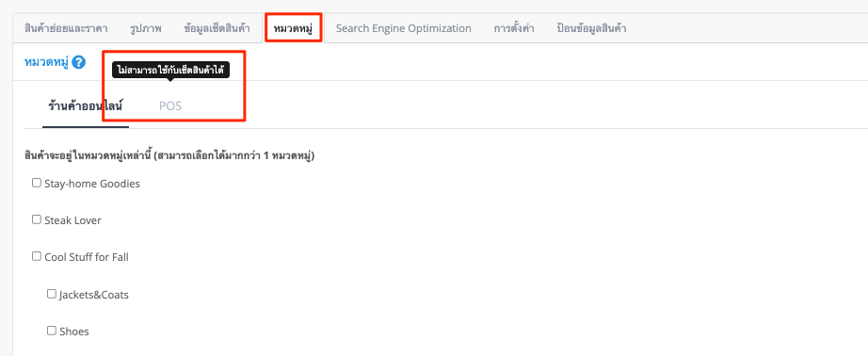The width and height of the screenshot is (868, 356).
Task: Go to the ข้อมูลเซ็ตสินค้า tab
Action: [x=217, y=28]
